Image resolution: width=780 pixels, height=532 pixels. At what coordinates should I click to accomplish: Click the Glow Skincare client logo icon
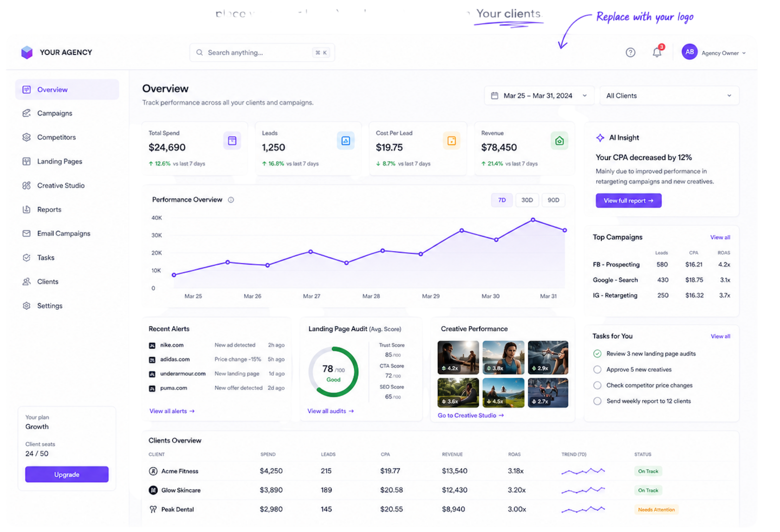click(153, 490)
